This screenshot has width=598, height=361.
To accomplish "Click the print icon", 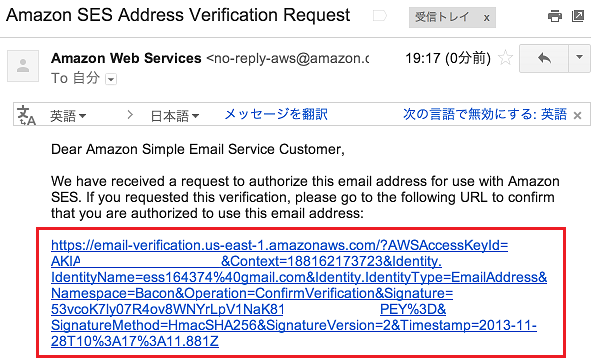I will point(554,16).
